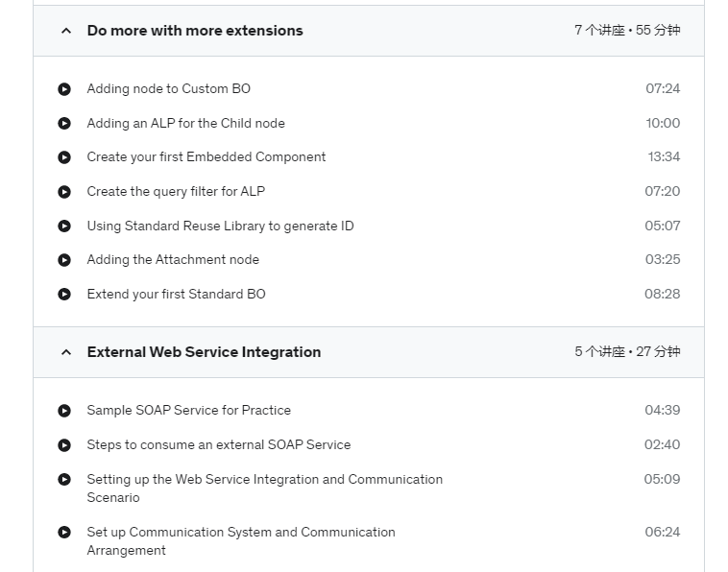Image resolution: width=728 pixels, height=572 pixels.
Task: Click 'Using Standard Reuse Library to generate ID' title
Action: (220, 226)
